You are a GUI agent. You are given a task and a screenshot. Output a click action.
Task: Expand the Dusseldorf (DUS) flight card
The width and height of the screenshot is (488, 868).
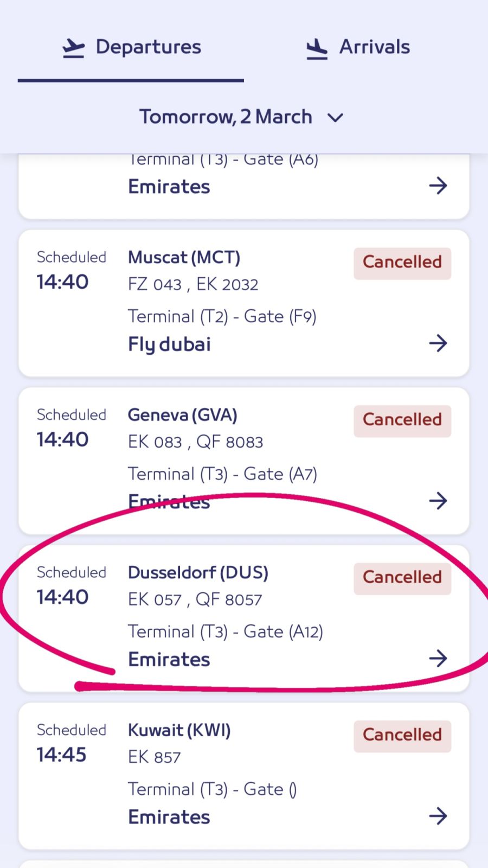(x=198, y=572)
